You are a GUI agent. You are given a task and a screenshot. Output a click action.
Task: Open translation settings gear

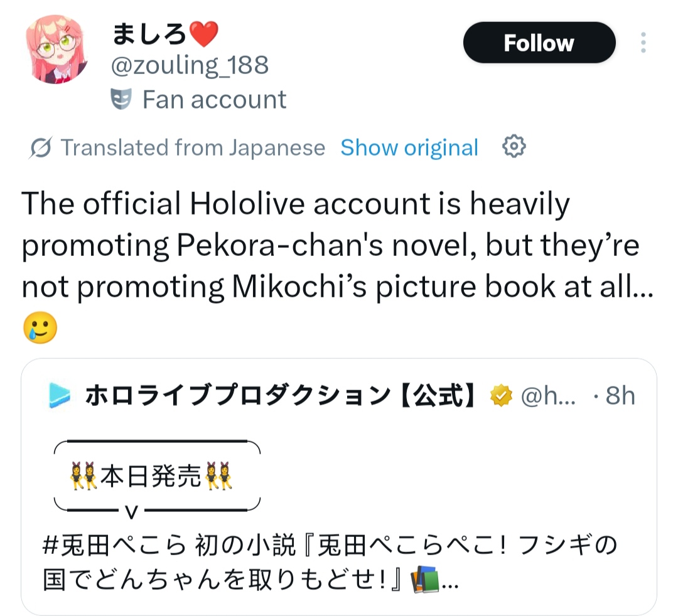pos(514,146)
